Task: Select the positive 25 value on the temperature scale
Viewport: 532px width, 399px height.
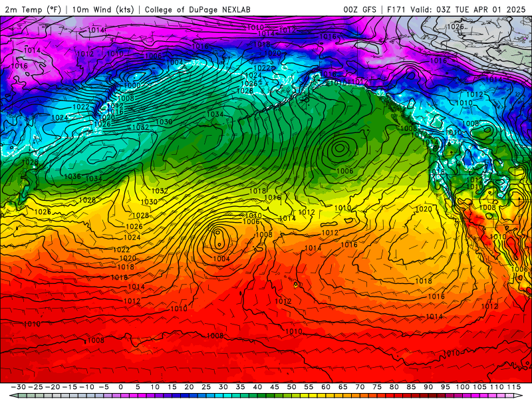Action: (x=206, y=387)
